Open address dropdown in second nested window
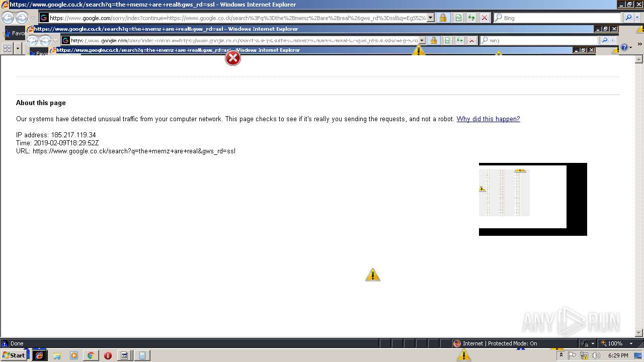The image size is (644, 362). (x=422, y=41)
